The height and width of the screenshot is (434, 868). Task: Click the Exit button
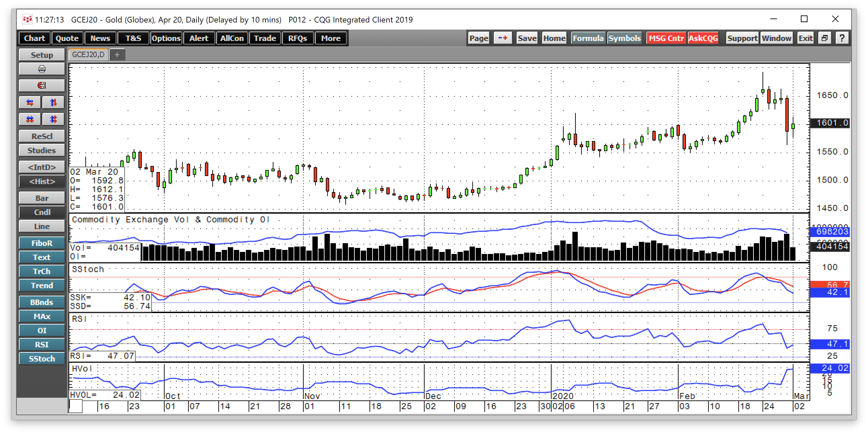(x=805, y=38)
